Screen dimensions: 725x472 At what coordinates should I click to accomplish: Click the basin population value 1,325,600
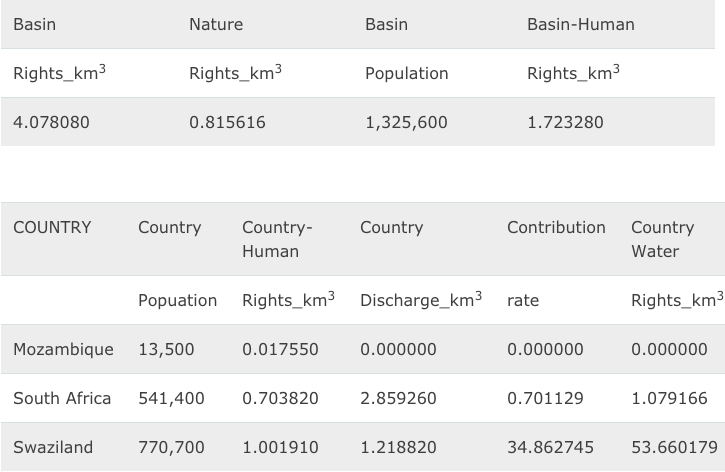pyautogui.click(x=406, y=123)
